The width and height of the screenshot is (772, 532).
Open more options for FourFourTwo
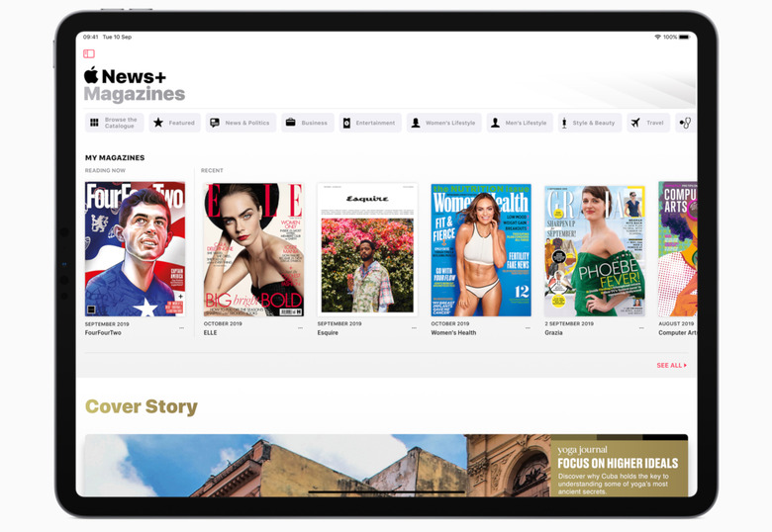pyautogui.click(x=181, y=328)
